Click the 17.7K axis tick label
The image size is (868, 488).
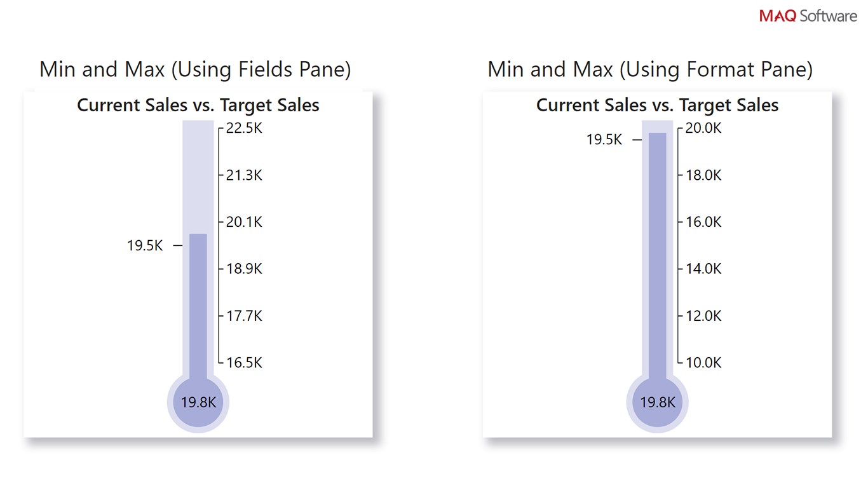(x=244, y=316)
